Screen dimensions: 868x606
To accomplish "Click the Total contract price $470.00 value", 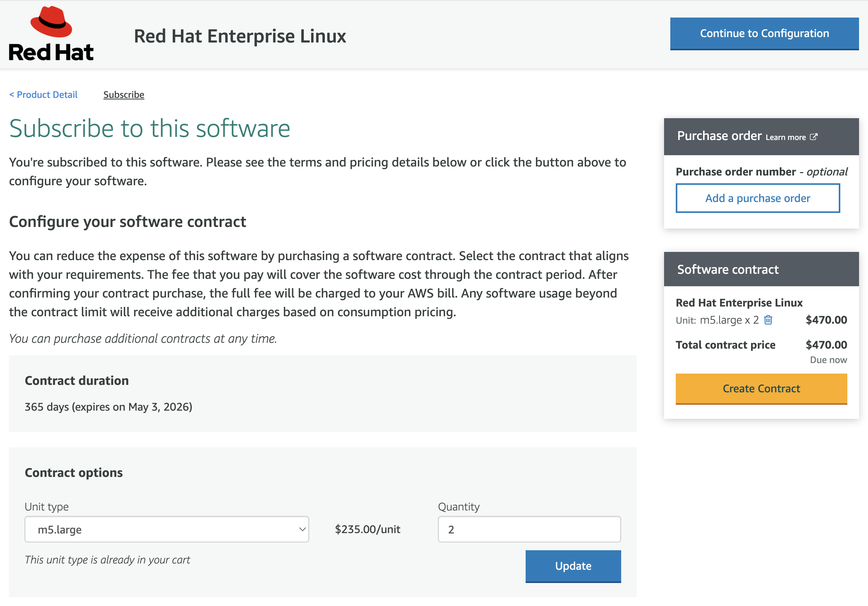I will click(826, 345).
